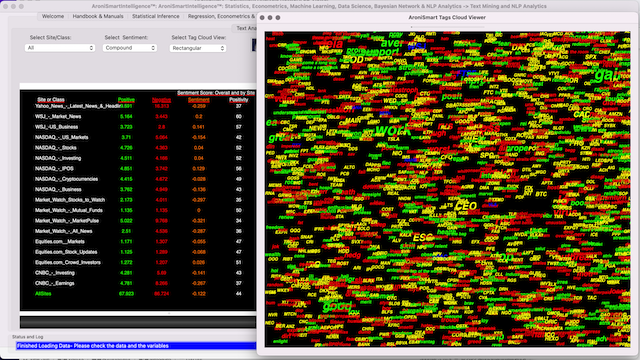Click the large green 'work' tag
Screen dimensions: 640x360
tap(393, 130)
